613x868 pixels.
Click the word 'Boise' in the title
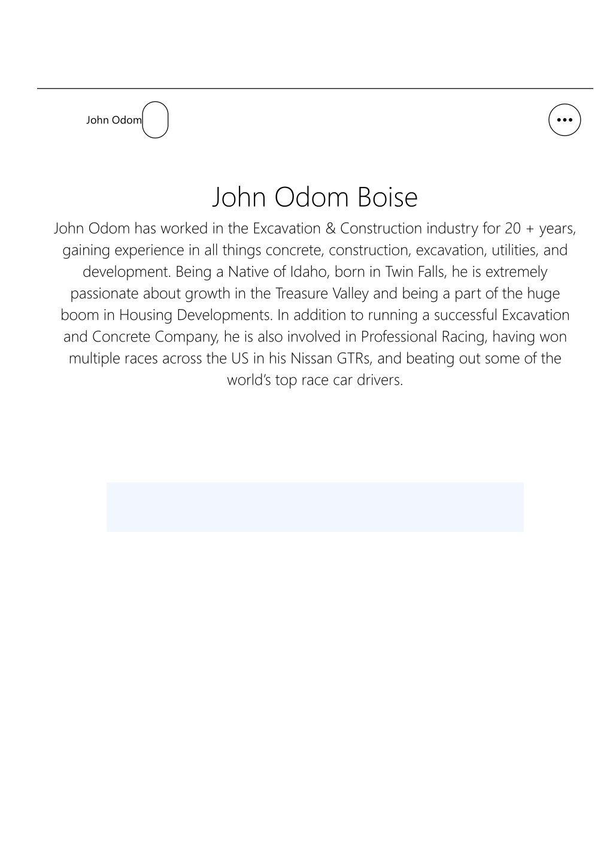point(387,197)
